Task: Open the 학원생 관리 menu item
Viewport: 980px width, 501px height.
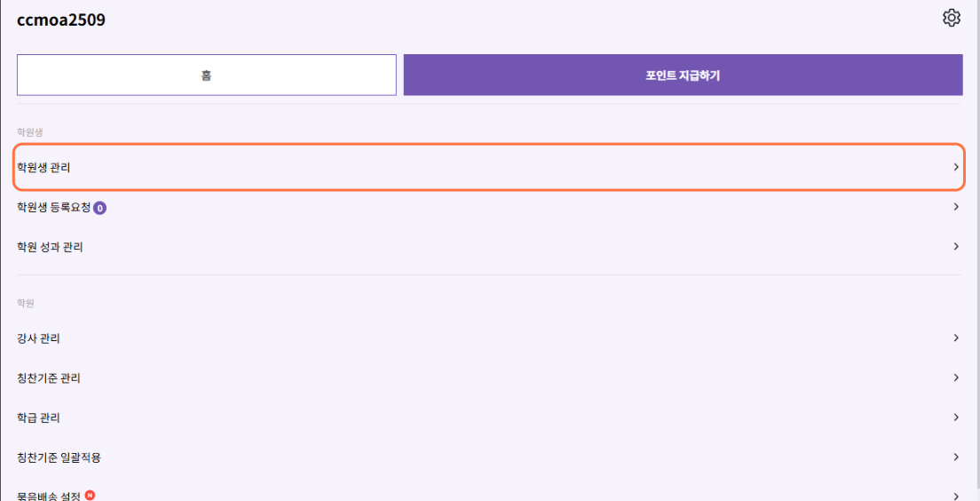Action: pos(489,167)
